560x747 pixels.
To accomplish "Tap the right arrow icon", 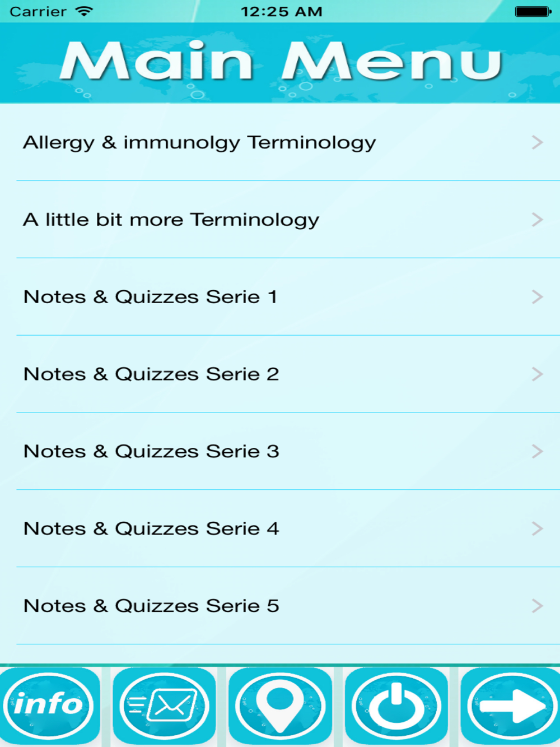I will [x=510, y=706].
